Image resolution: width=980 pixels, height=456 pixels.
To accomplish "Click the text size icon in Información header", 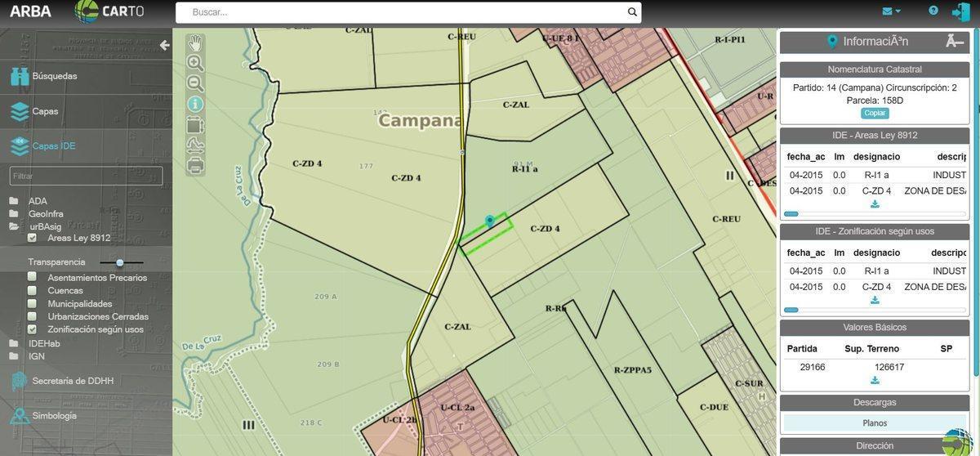I will pyautogui.click(x=955, y=42).
